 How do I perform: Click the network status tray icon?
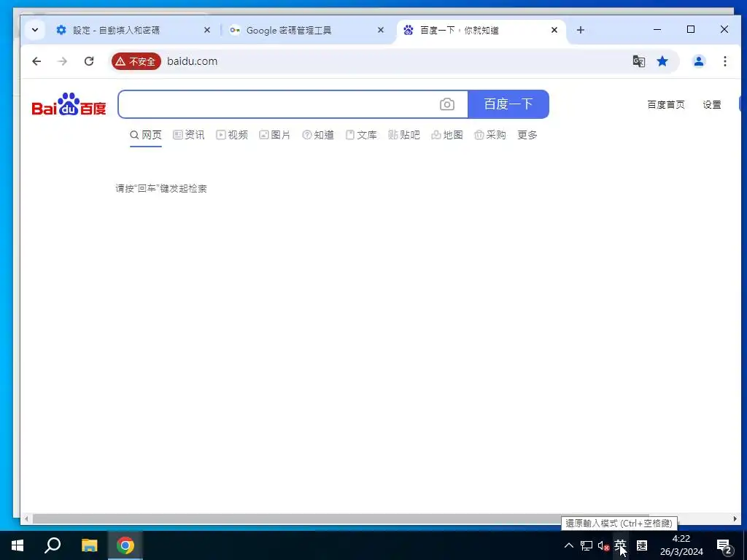coord(587,545)
